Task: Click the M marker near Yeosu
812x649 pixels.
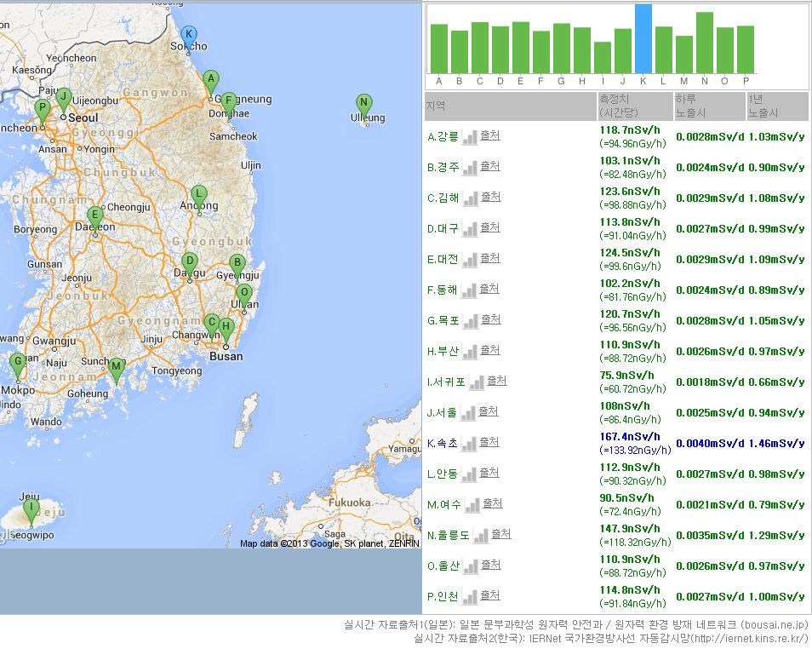Action: 117,368
